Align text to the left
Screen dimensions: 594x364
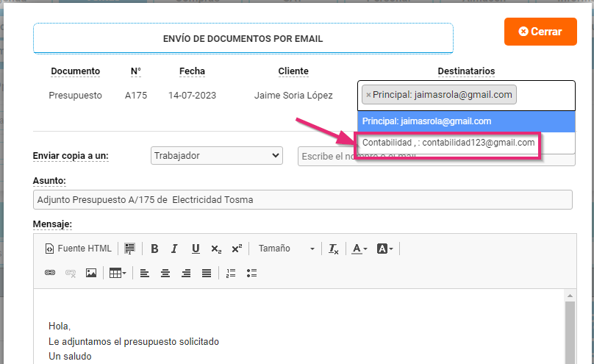click(x=144, y=273)
